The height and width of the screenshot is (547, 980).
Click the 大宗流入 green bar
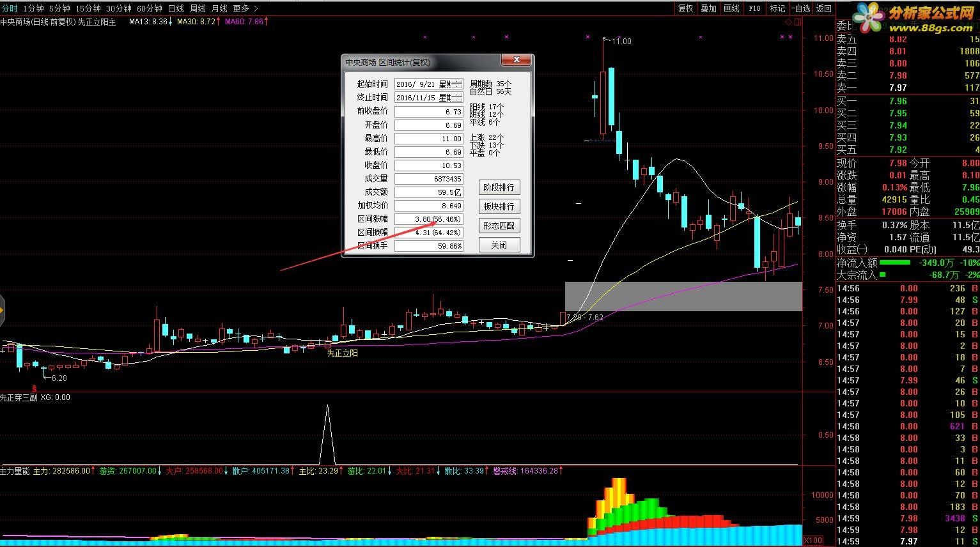point(883,274)
